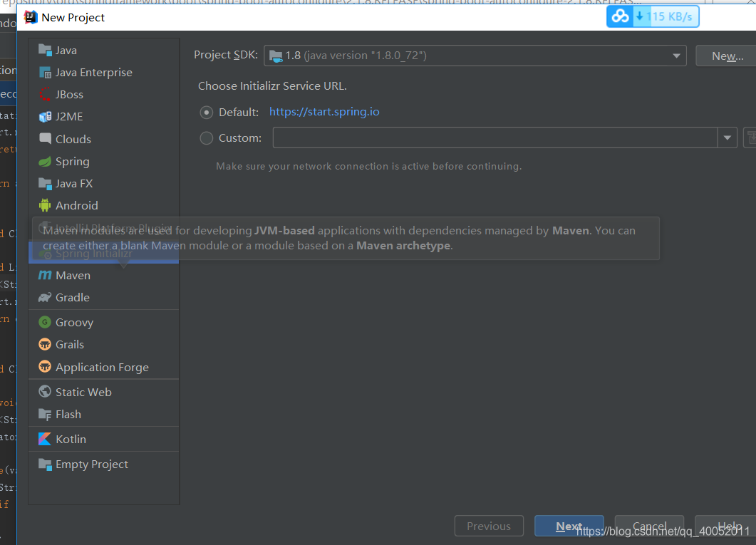Click the JBoss icon in list
The height and width of the screenshot is (545, 756).
[x=45, y=95]
